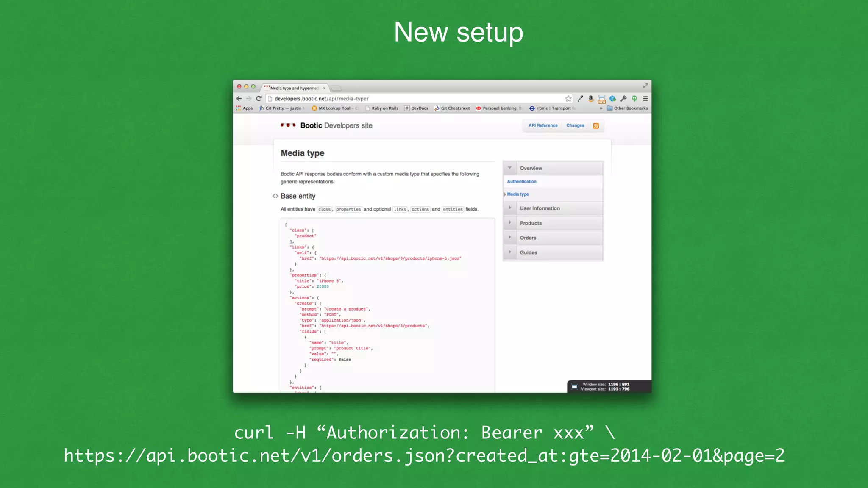Bookmark page with the star icon

pyautogui.click(x=568, y=98)
